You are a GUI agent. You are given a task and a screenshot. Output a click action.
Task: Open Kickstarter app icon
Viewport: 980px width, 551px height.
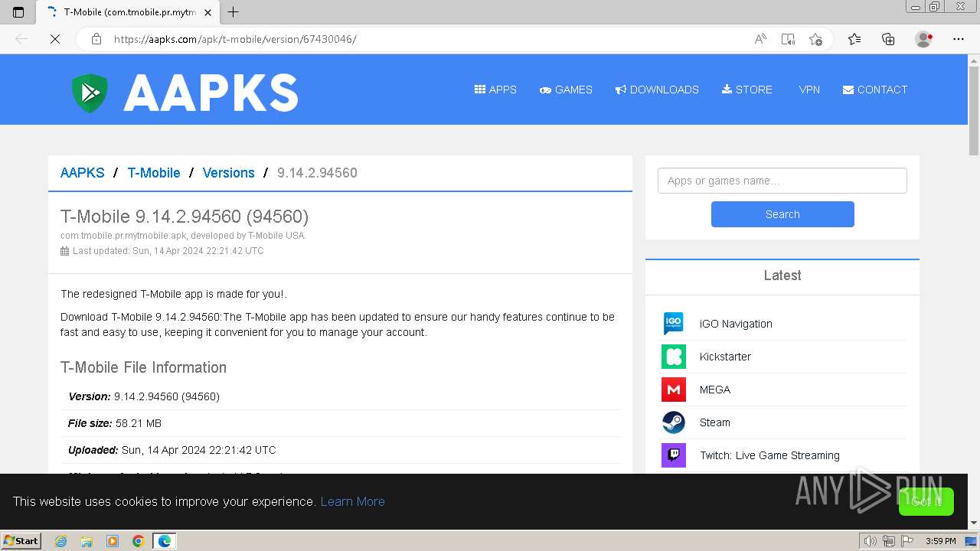pyautogui.click(x=674, y=357)
